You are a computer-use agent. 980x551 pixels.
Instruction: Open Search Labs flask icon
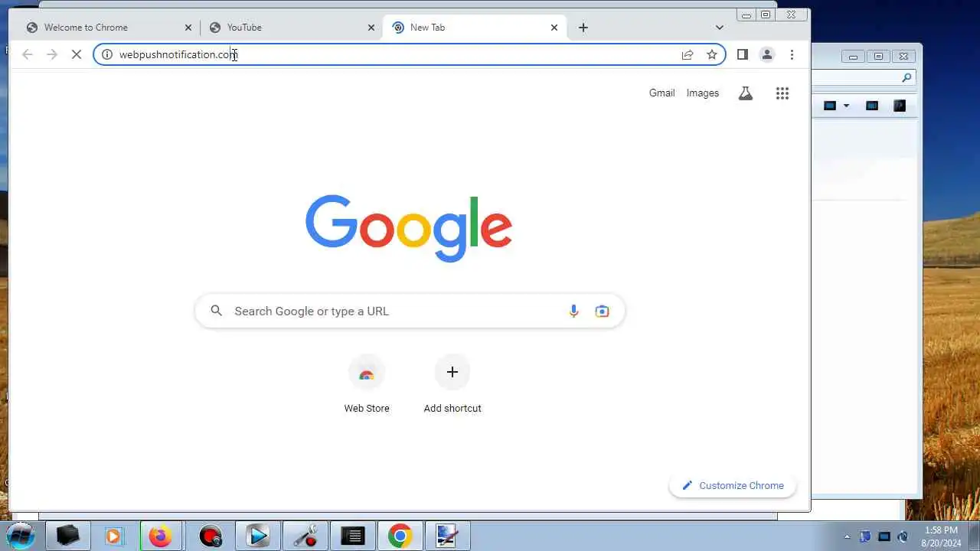(x=745, y=93)
